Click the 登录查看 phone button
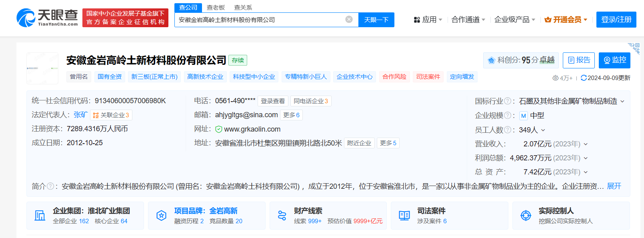Viewport: 644px width, 238px height. tap(273, 101)
